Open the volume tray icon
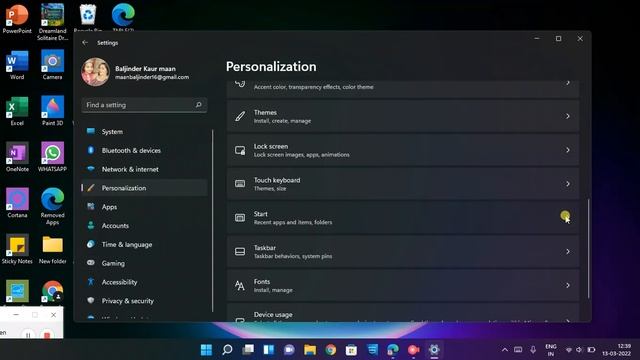The width and height of the screenshot is (640, 360). point(579,350)
